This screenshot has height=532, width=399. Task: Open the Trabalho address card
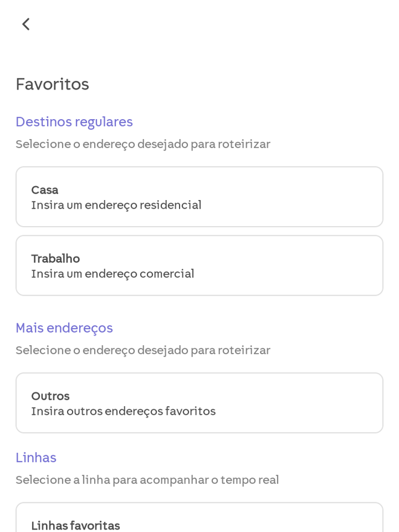[x=199, y=265]
